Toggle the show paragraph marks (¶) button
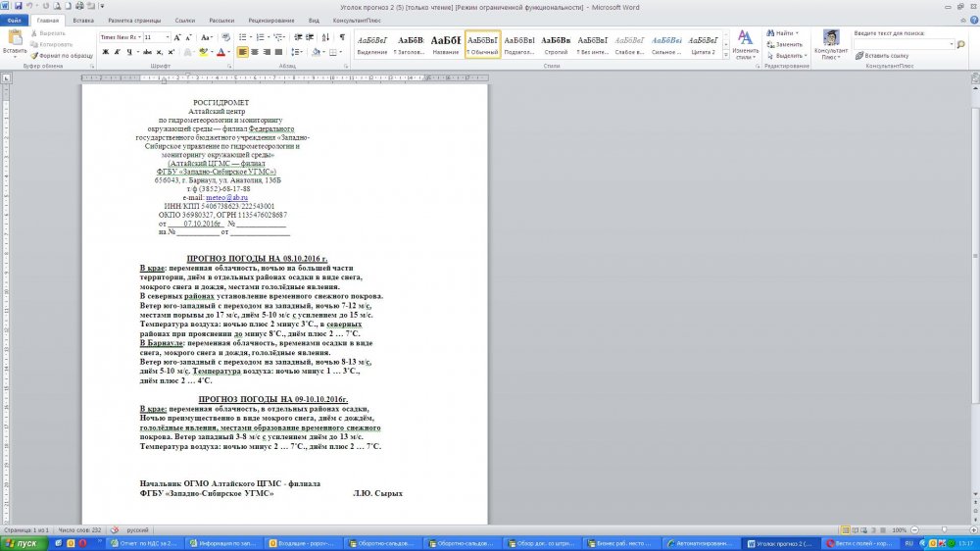Screen dimensions: 980x551 [x=342, y=37]
